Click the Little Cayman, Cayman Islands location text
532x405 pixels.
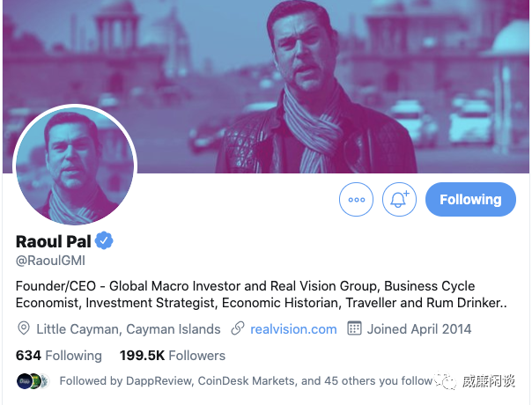pyautogui.click(x=128, y=328)
